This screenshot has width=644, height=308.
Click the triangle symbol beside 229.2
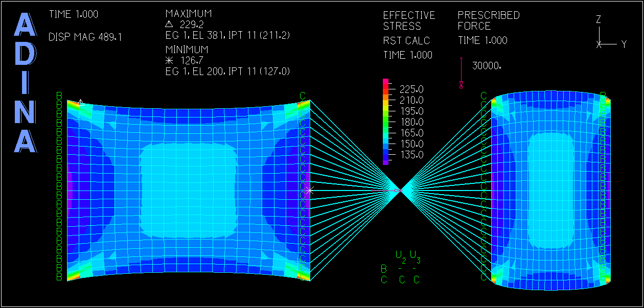[x=170, y=24]
